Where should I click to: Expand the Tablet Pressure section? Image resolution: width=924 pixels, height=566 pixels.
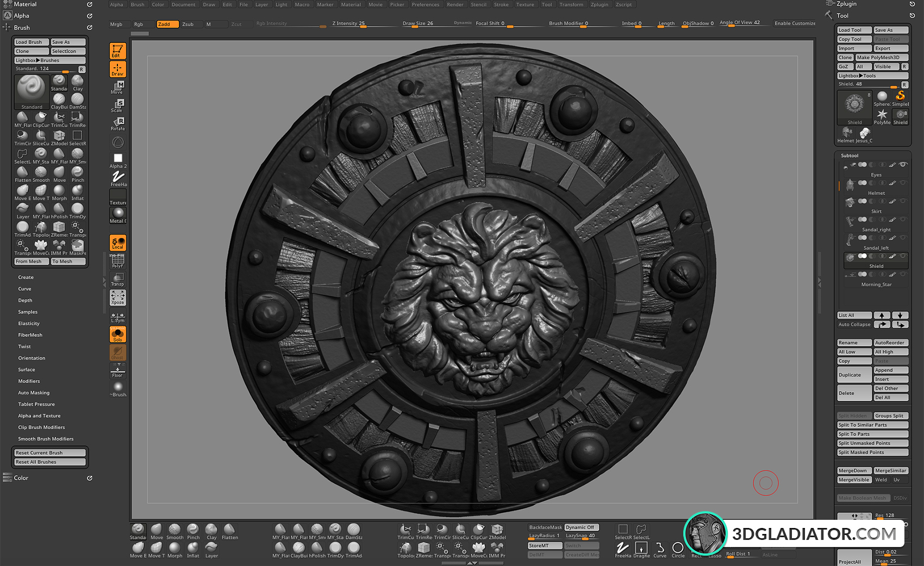(x=36, y=404)
